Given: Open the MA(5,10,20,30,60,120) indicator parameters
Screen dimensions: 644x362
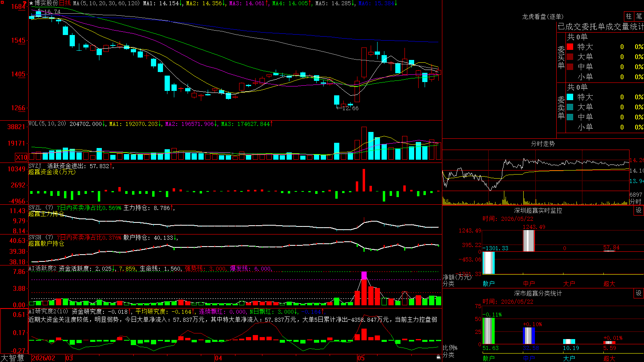Looking at the screenshot, I should (106, 3).
